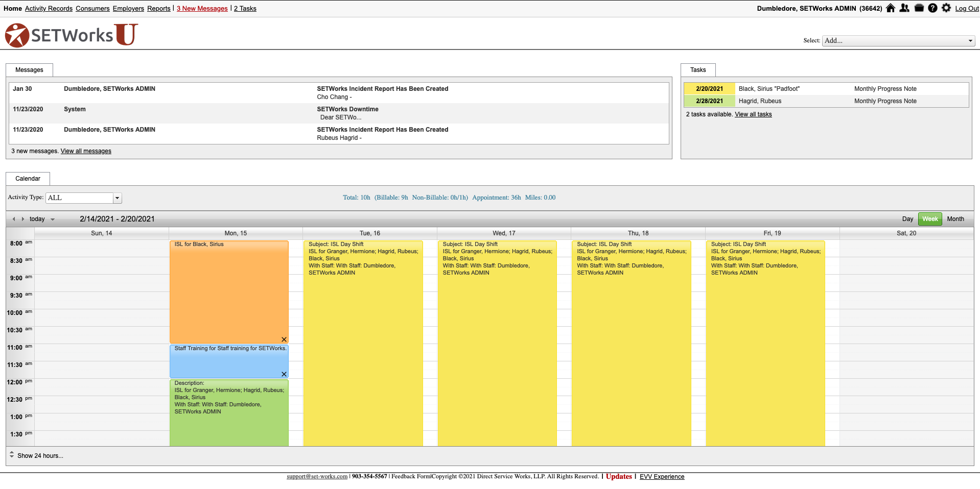Open the Employers menu

(128, 9)
